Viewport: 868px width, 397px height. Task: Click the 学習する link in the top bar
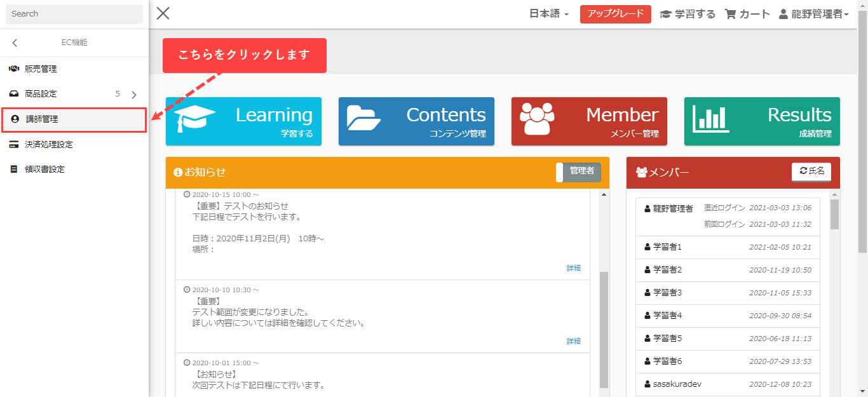pyautogui.click(x=688, y=14)
